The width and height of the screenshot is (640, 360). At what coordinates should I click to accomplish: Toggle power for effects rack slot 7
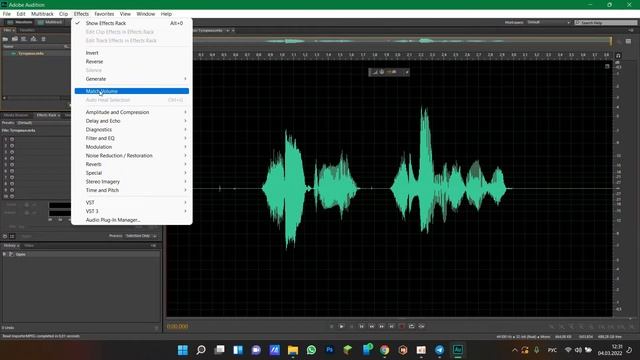[12, 177]
